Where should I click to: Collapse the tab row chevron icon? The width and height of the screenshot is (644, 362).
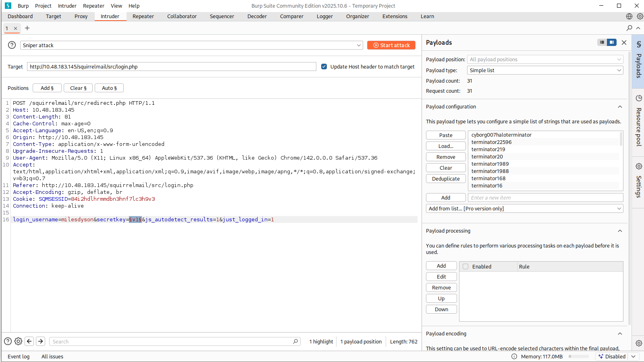[x=638, y=28]
